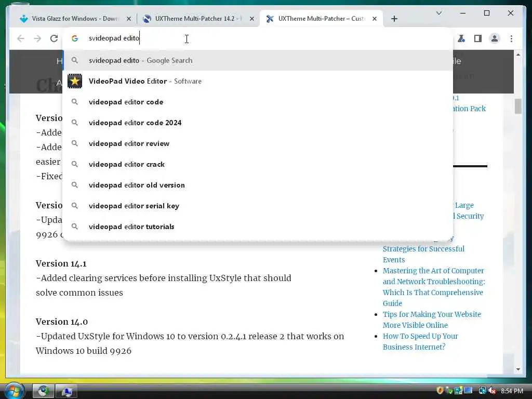532x399 pixels.
Task: Select 'videopad editor tutorials' suggestion
Action: click(258, 227)
